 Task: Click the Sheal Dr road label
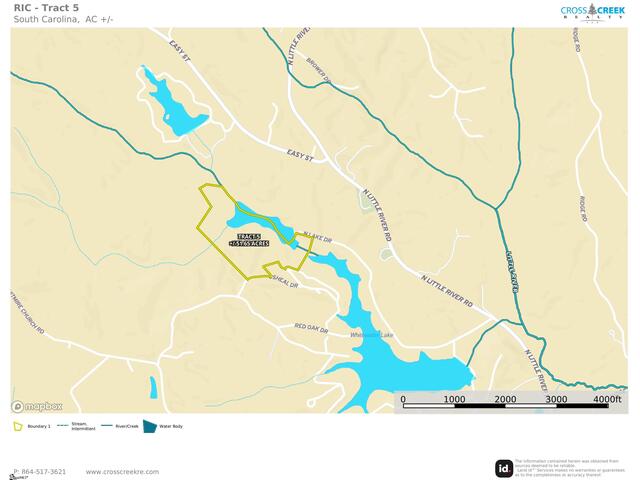click(x=285, y=282)
